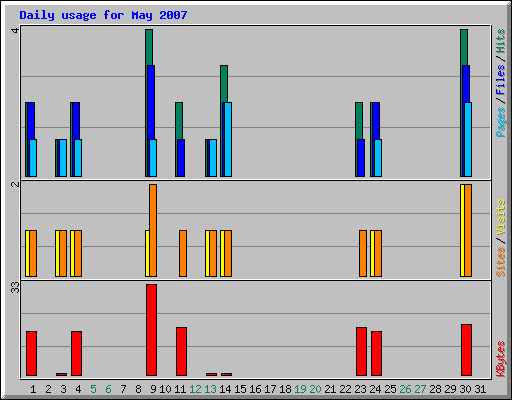Screen dimensions: 512x400
Task: Click the blue Files bar for day 9
Action: point(151,102)
